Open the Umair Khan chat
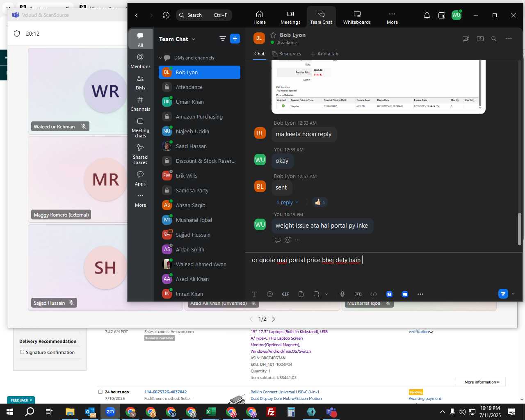525x420 pixels. click(x=199, y=102)
